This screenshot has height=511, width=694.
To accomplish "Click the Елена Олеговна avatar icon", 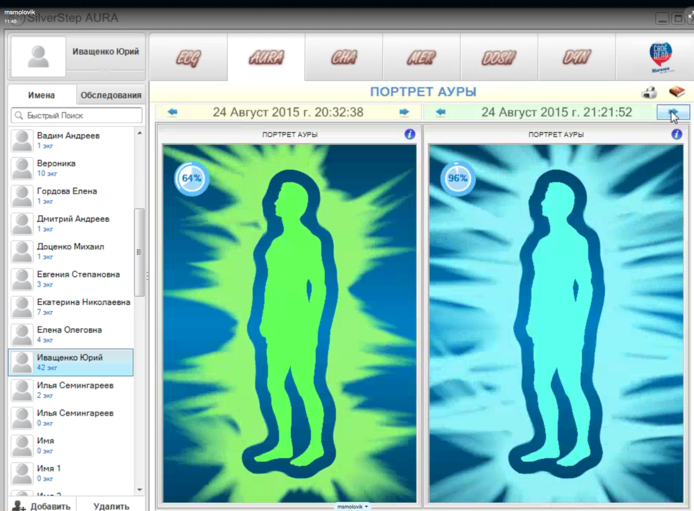I will point(22,335).
